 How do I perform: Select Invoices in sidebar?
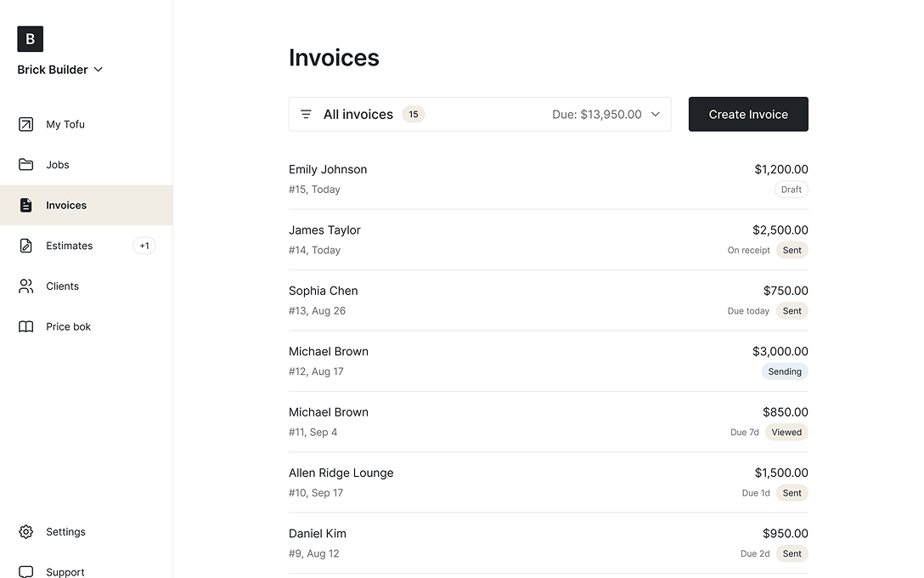pos(87,205)
